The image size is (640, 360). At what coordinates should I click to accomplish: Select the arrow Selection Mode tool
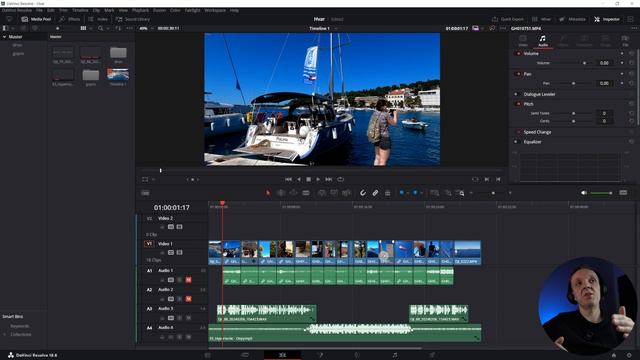268,193
